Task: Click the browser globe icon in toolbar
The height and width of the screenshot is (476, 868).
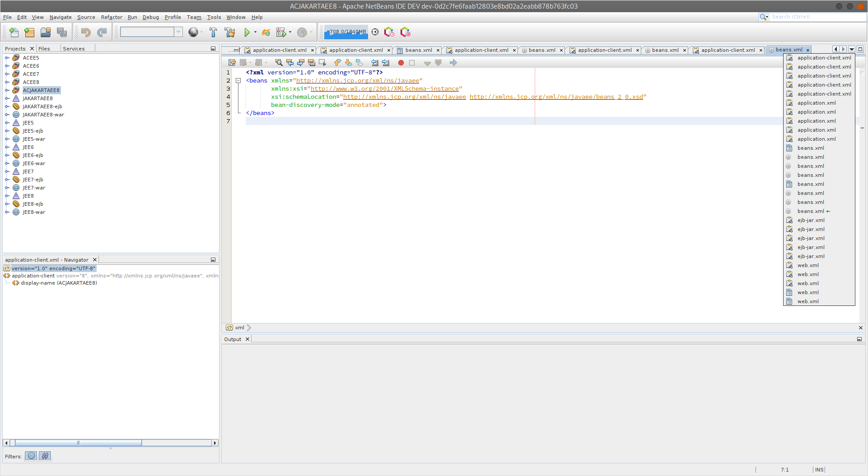Action: [x=193, y=32]
